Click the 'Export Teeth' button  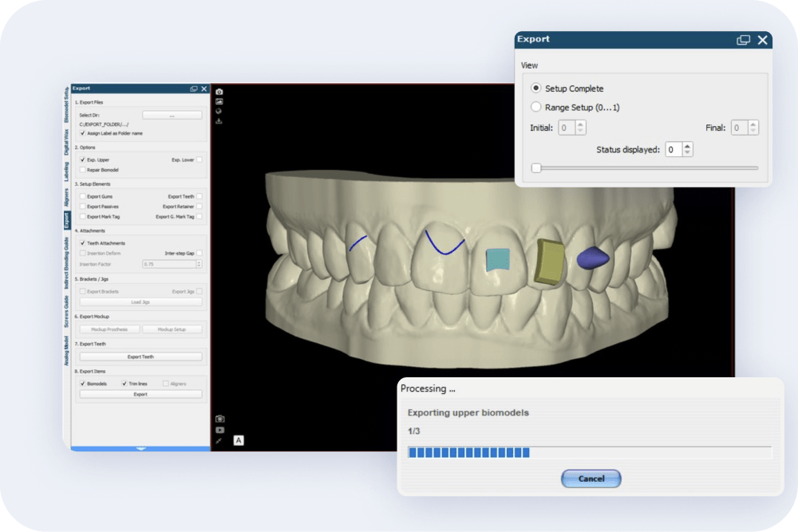coord(140,357)
